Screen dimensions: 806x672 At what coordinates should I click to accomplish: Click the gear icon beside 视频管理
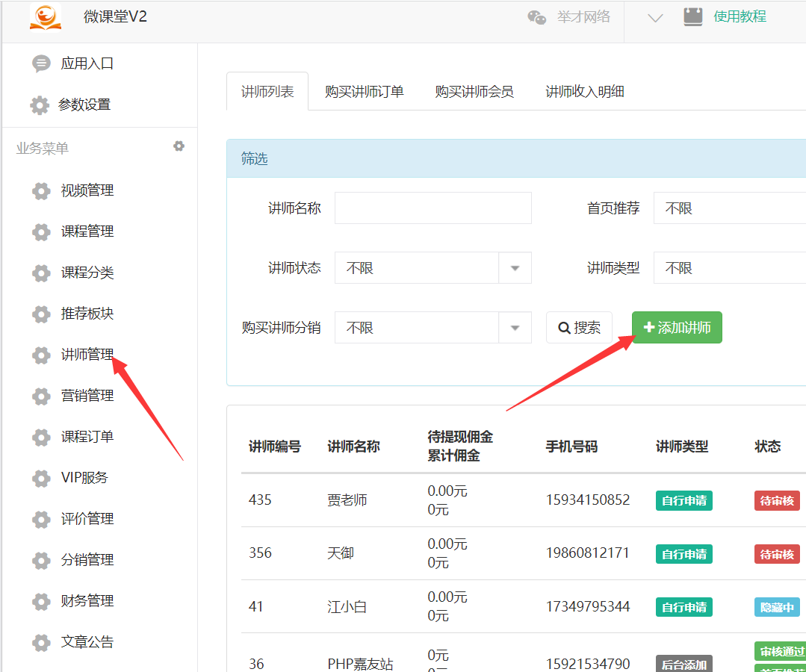[41, 190]
